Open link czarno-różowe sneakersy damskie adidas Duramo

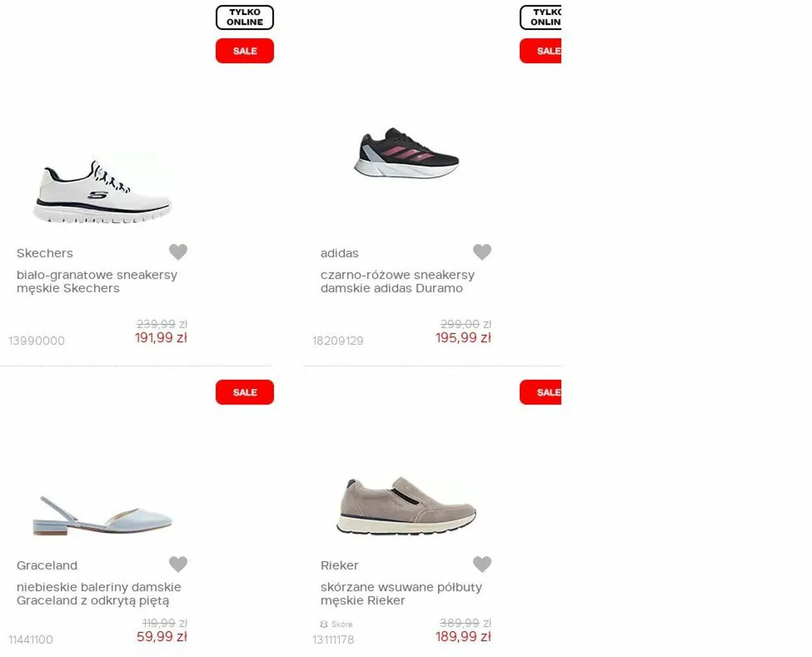[x=398, y=281]
